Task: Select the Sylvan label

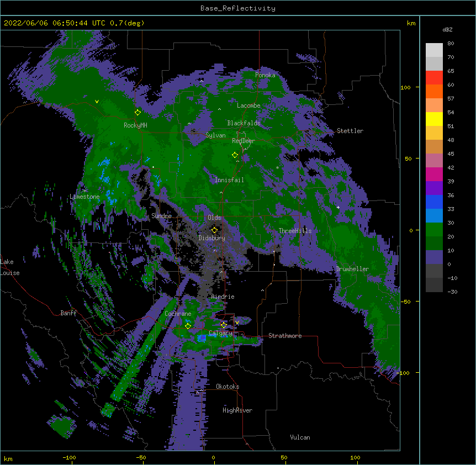Action: pyautogui.click(x=215, y=135)
